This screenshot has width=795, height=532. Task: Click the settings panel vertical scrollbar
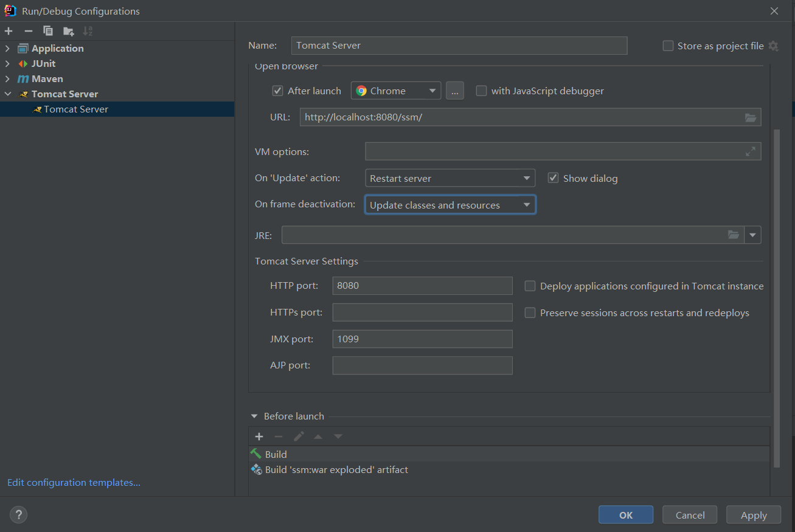[776, 298]
